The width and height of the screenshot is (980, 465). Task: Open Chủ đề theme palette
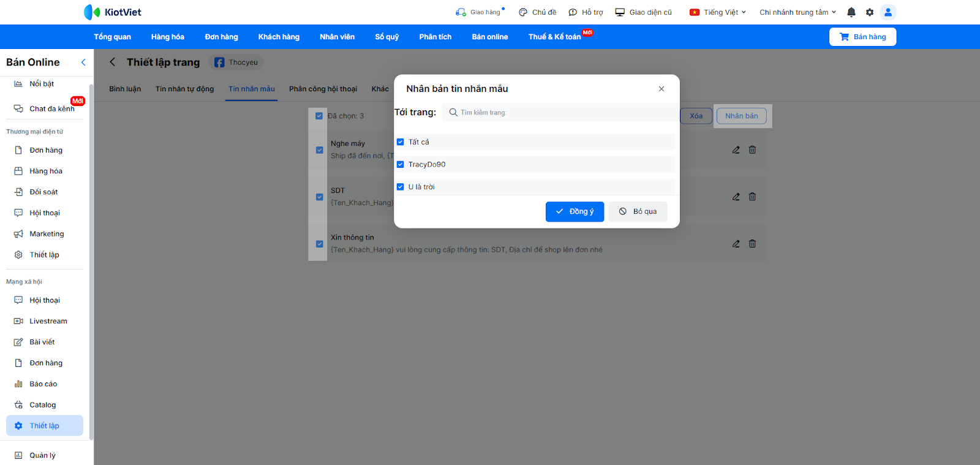[x=538, y=12]
